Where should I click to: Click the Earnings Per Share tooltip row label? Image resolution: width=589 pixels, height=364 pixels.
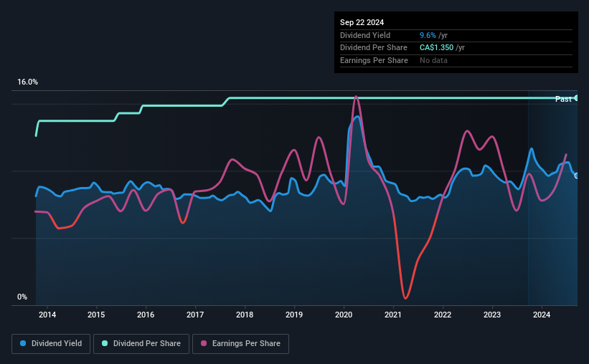[374, 60]
